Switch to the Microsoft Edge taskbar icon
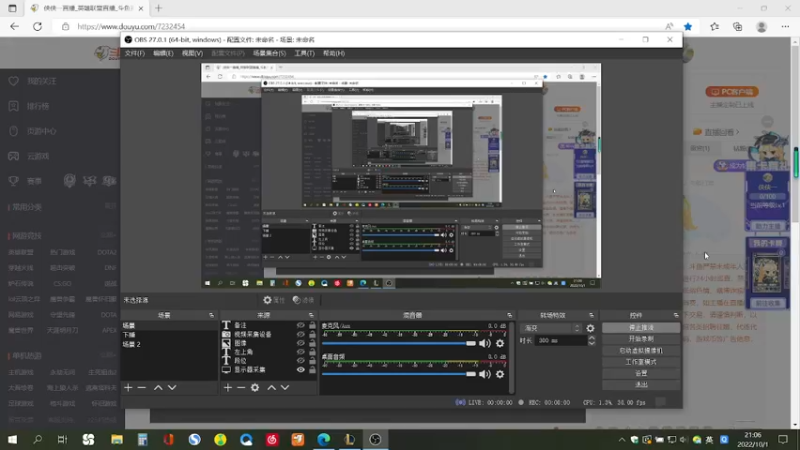800x450 pixels. (323, 439)
